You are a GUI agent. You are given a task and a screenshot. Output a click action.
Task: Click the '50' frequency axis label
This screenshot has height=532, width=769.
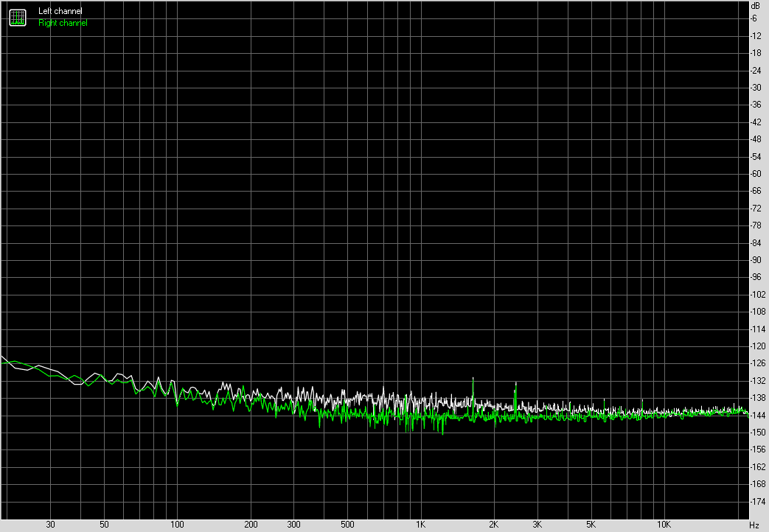[x=104, y=524]
